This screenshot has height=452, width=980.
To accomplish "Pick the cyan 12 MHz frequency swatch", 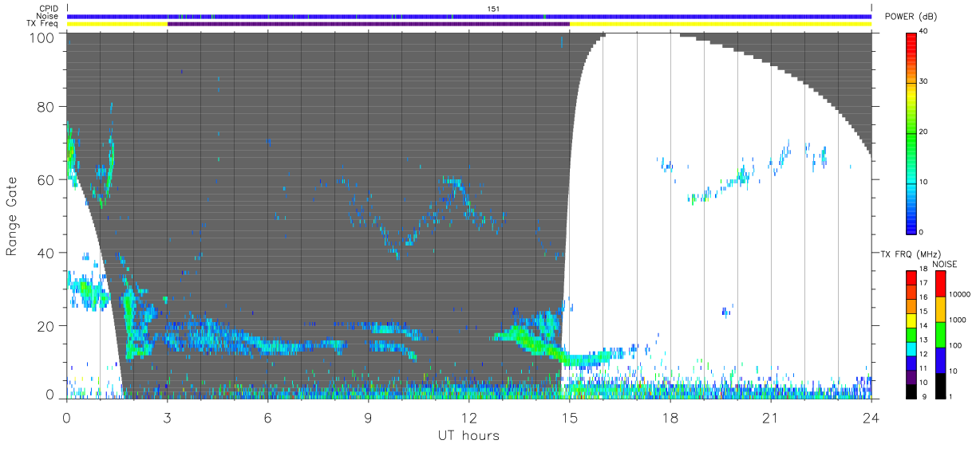I will (x=911, y=349).
